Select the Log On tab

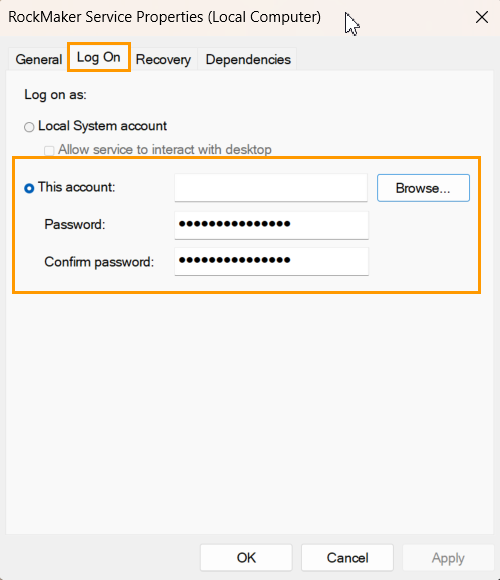[99, 57]
